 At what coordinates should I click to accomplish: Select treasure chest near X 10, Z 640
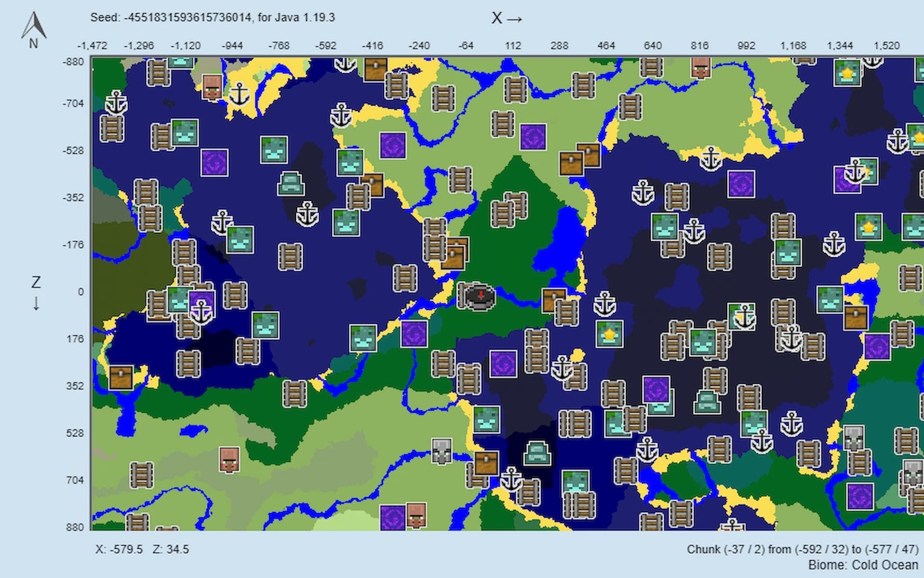point(487,463)
